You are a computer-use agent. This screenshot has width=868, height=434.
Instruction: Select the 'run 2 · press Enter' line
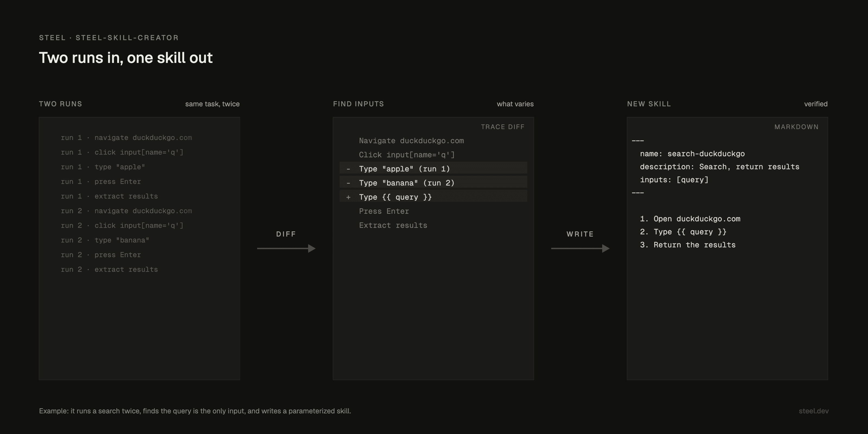(101, 255)
